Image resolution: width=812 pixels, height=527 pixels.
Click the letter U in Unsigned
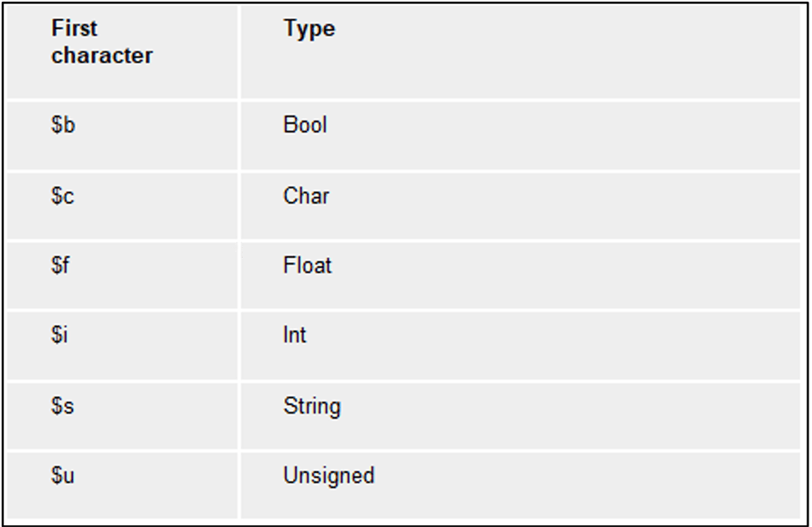point(291,476)
